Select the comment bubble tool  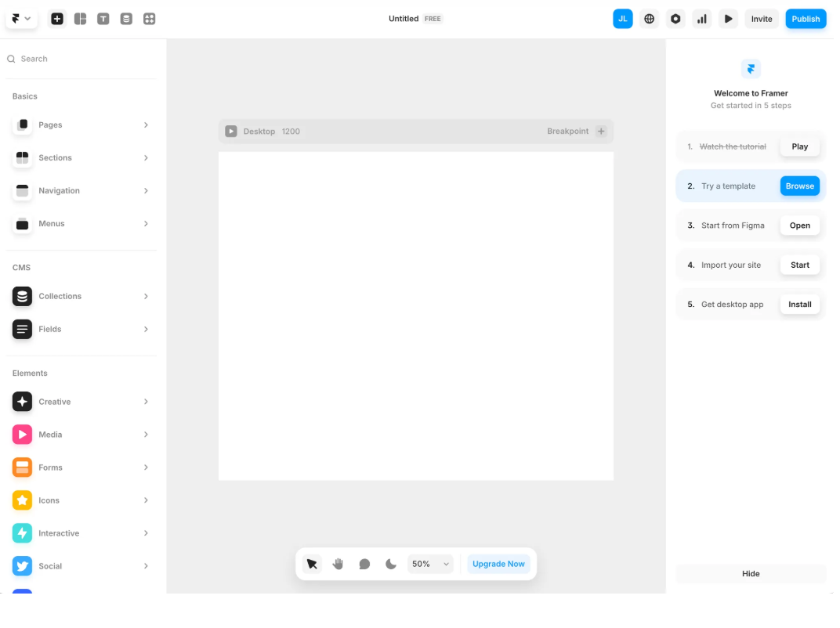pos(364,564)
